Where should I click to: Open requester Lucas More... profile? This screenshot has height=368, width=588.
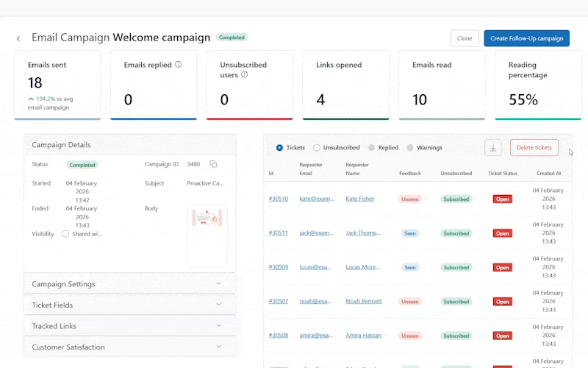[362, 267]
